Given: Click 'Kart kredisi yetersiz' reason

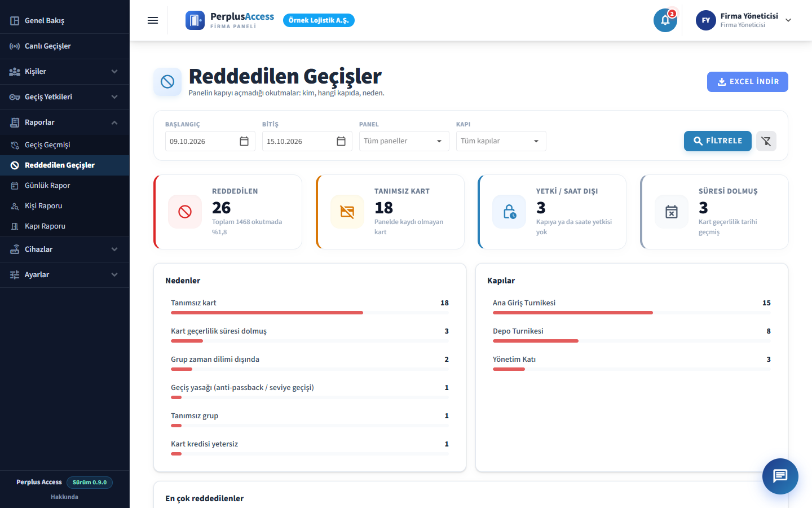Looking at the screenshot, I should click(204, 444).
